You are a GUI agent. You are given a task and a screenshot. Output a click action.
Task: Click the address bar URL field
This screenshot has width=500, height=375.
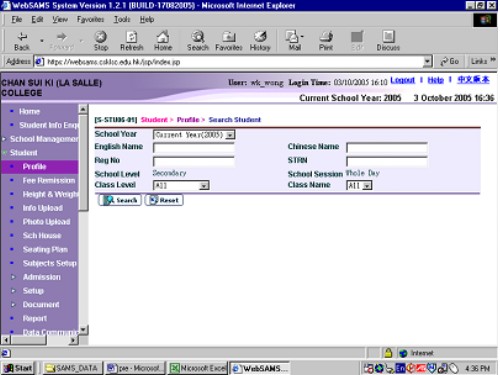[230, 62]
